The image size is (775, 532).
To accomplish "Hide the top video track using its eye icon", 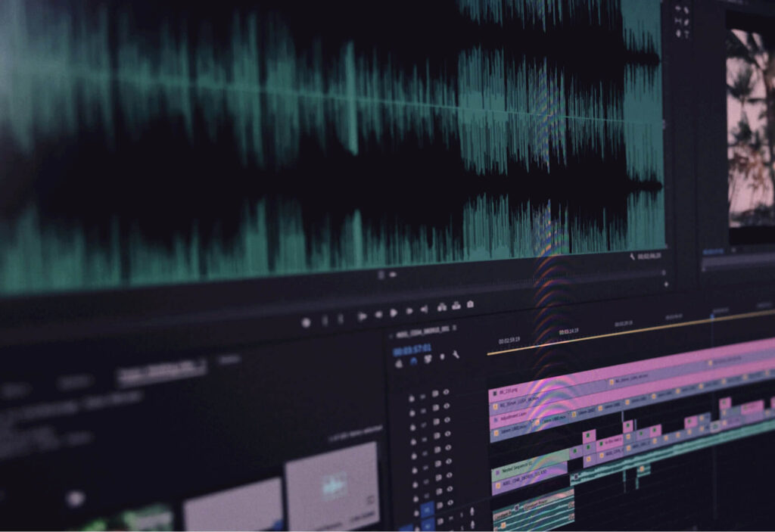I will click(447, 393).
